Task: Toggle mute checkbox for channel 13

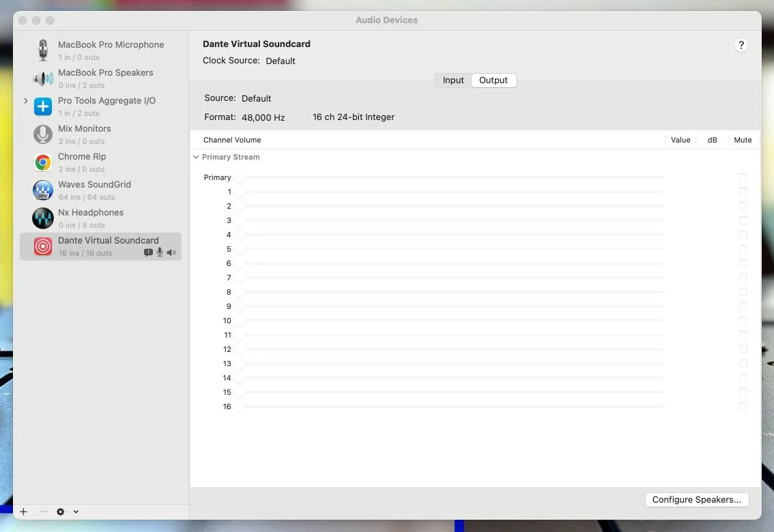Action: pyautogui.click(x=743, y=364)
